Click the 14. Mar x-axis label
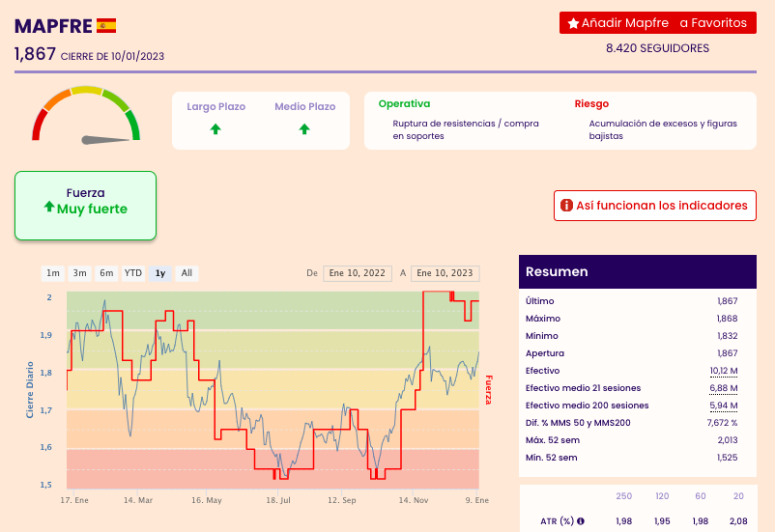Viewport: 775px width, 532px height. (138, 500)
